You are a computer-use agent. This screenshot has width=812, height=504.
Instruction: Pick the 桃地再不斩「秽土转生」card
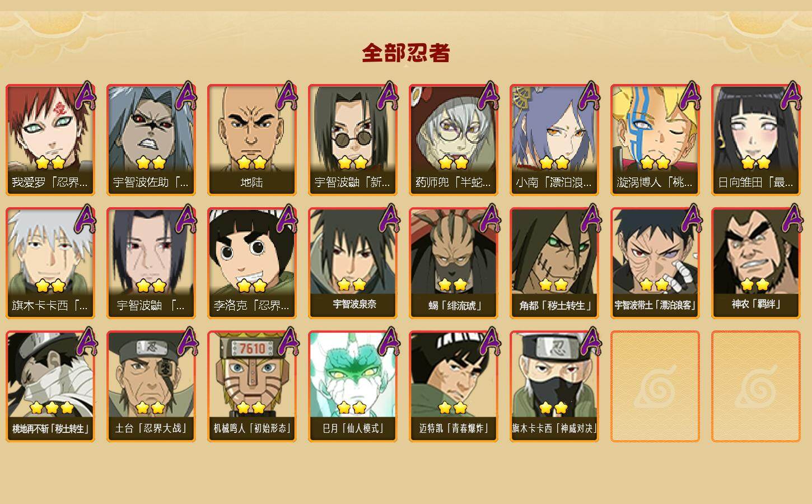pyautogui.click(x=50, y=386)
